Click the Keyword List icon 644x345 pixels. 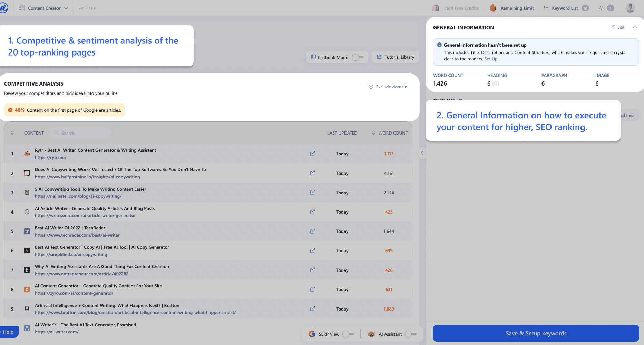pyautogui.click(x=546, y=8)
